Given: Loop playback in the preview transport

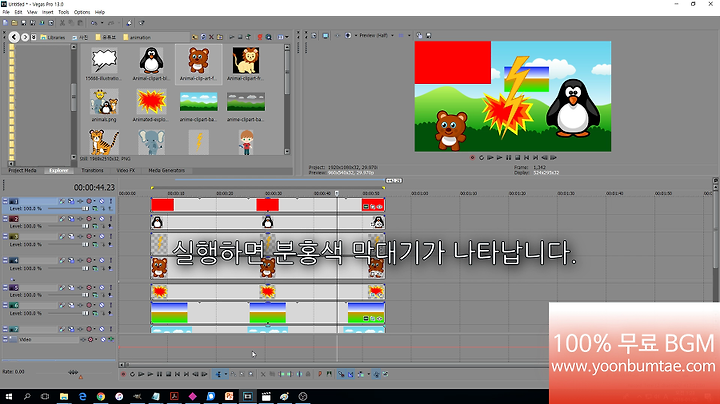Looking at the screenshot, I should pyautogui.click(x=481, y=157).
